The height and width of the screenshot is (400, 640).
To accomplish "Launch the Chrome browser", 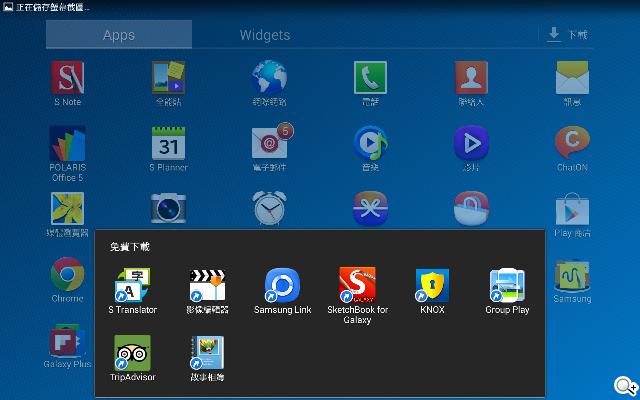I will click(67, 274).
